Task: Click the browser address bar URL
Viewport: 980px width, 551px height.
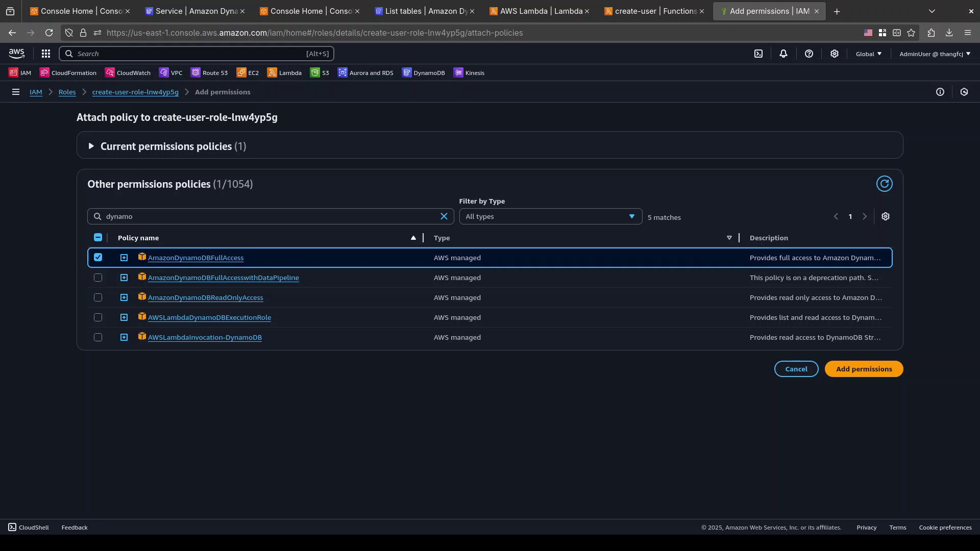Action: pyautogui.click(x=315, y=33)
